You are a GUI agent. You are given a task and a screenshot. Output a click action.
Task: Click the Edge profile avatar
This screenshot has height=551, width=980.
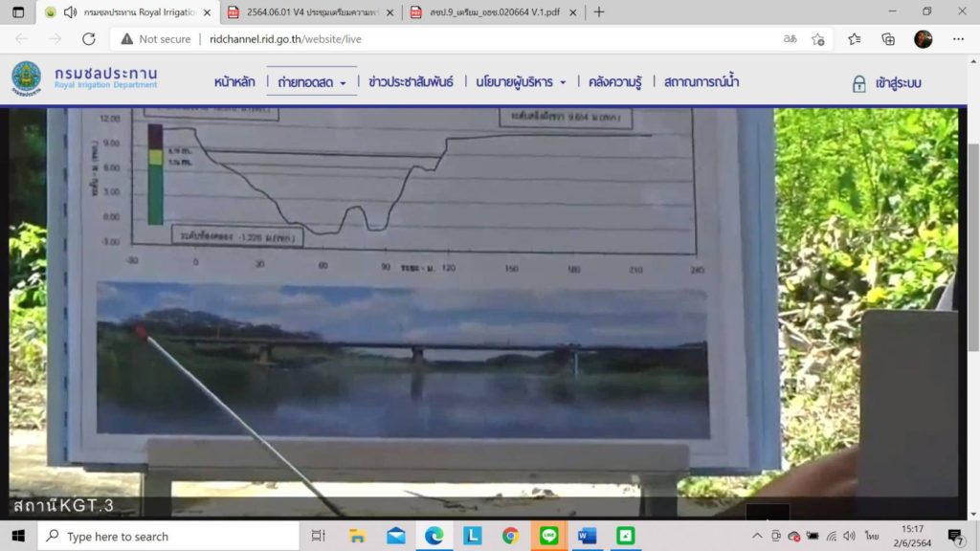[x=923, y=39]
